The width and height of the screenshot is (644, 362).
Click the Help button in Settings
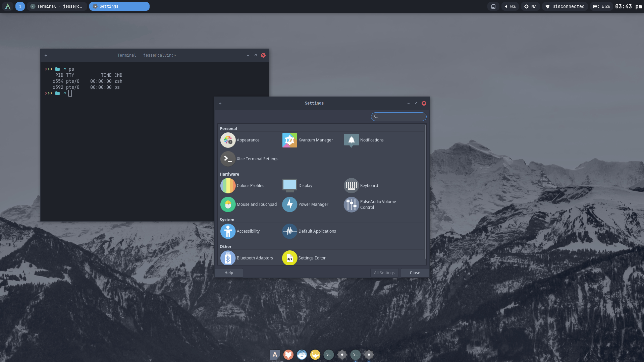(229, 273)
